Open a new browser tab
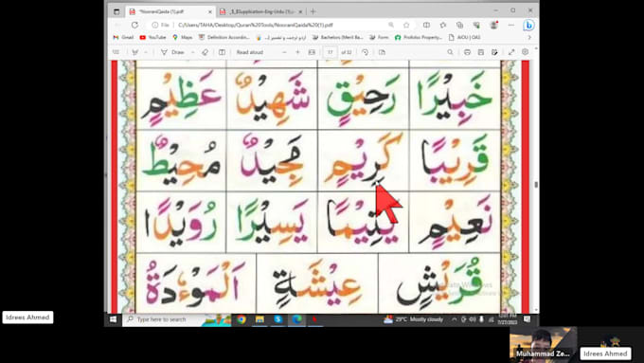 (313, 11)
